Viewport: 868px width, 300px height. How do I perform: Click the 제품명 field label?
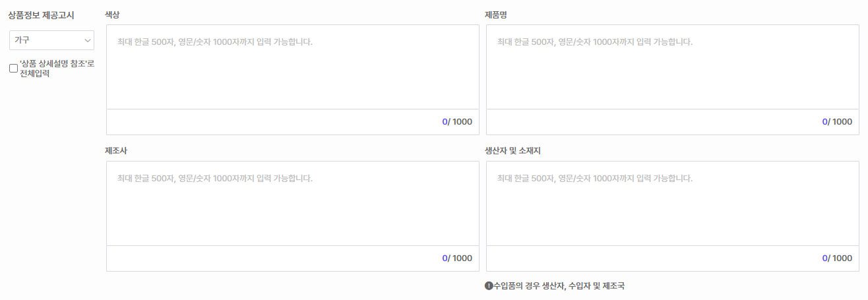[x=495, y=14]
